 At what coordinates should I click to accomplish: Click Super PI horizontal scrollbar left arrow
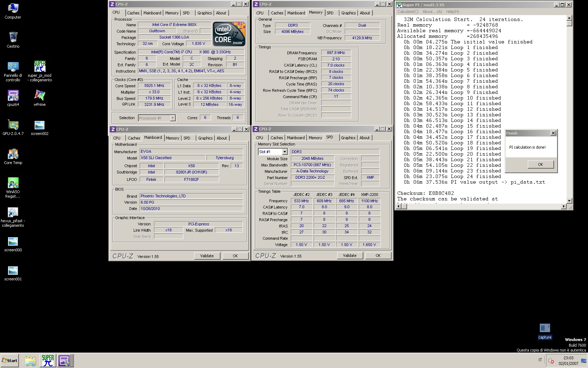399,206
